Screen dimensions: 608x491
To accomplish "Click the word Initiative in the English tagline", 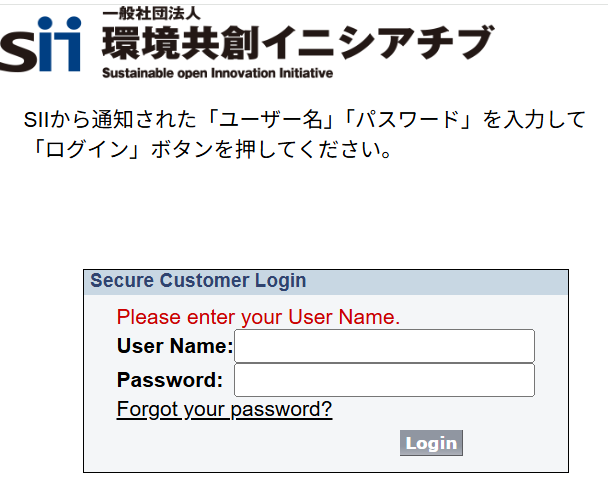I will [300, 73].
